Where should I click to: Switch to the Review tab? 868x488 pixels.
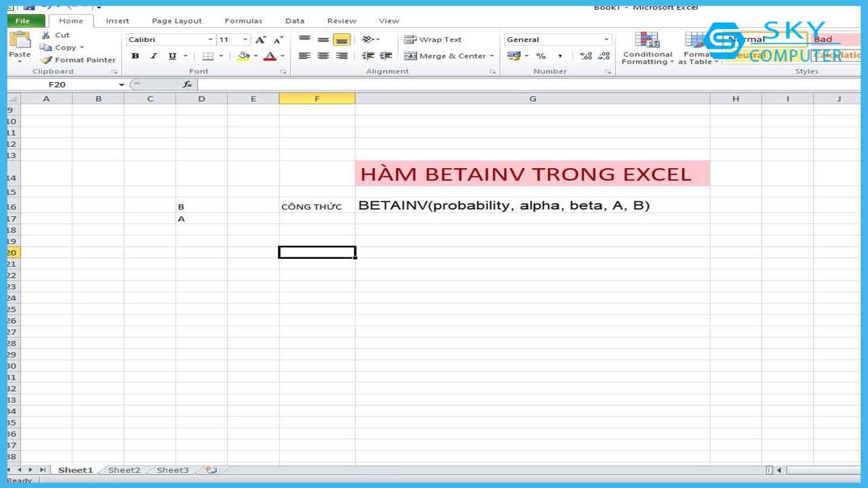pos(342,21)
